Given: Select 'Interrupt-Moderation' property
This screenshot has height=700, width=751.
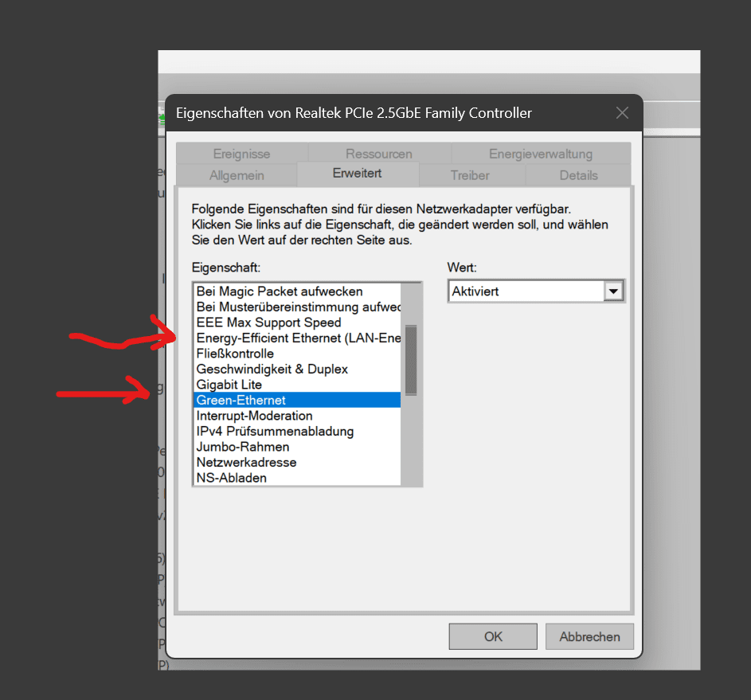Looking at the screenshot, I should (x=297, y=416).
